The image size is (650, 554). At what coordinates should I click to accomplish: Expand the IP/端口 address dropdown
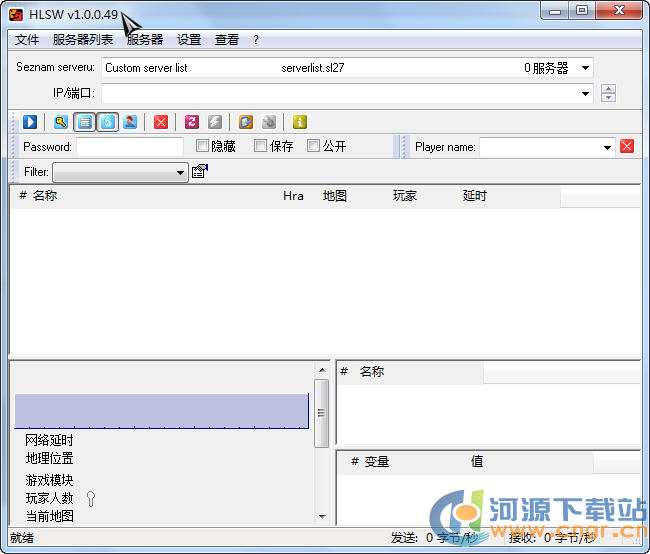pos(585,94)
